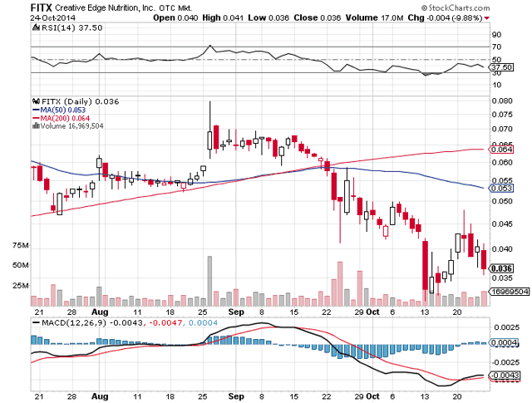
Task: Click the red 0.064 MA(200) value tag
Action: tap(500, 150)
